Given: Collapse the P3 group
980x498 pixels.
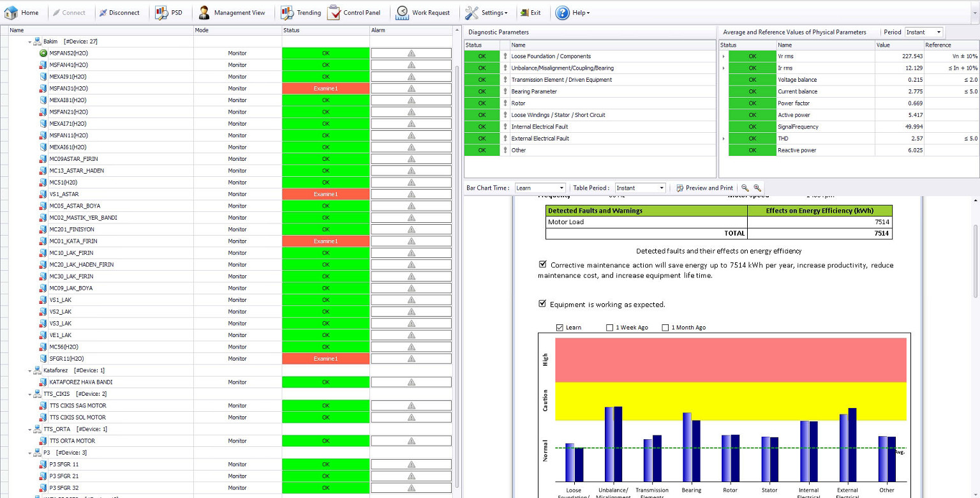Looking at the screenshot, I should (29, 453).
